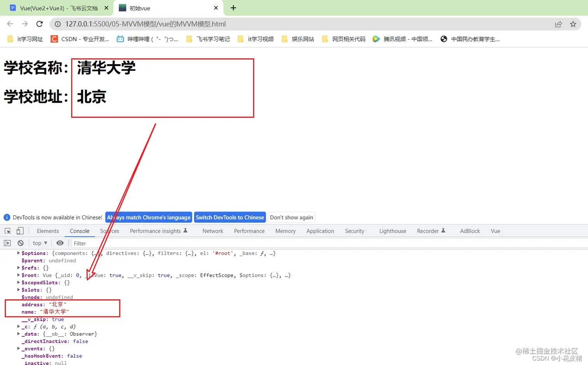The image size is (588, 365).
Task: Open the Network DevTools tab
Action: pos(213,231)
